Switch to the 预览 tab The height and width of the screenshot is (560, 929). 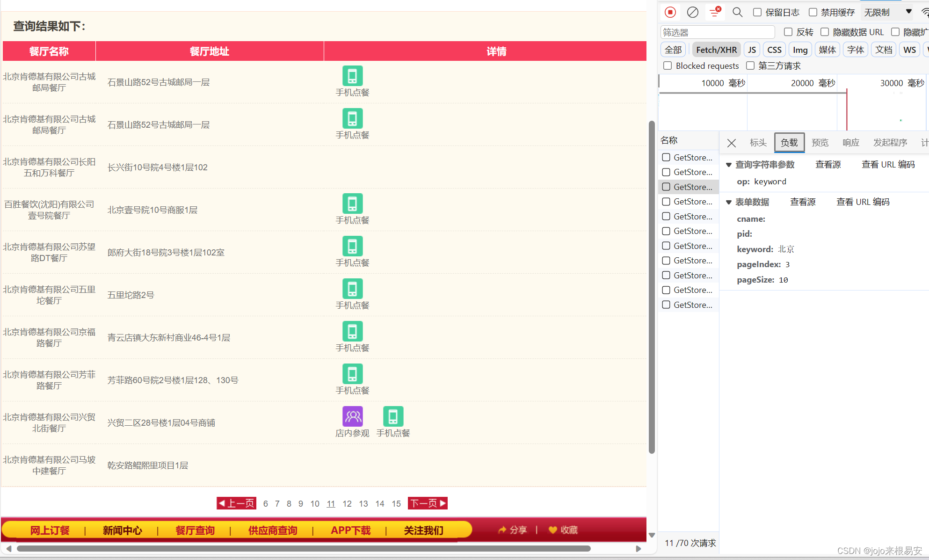[820, 143]
